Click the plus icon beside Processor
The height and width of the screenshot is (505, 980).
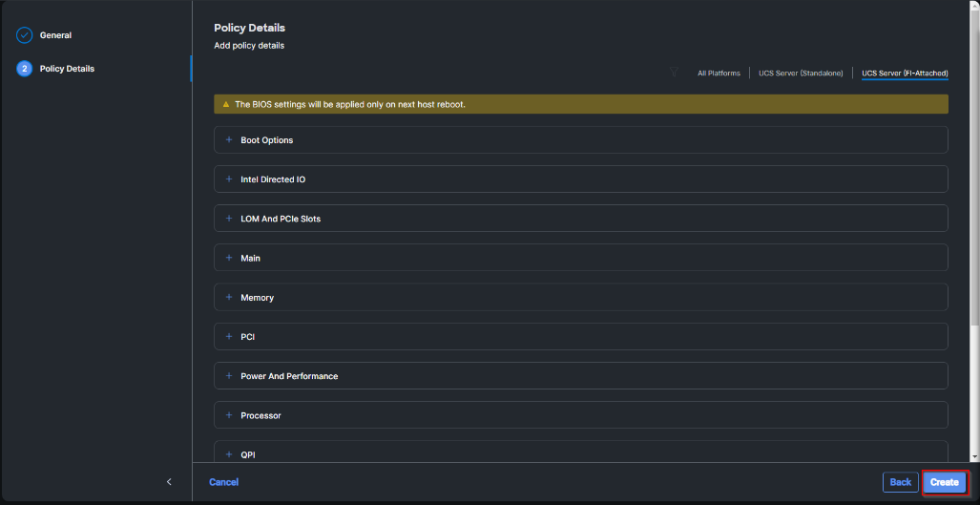[229, 415]
